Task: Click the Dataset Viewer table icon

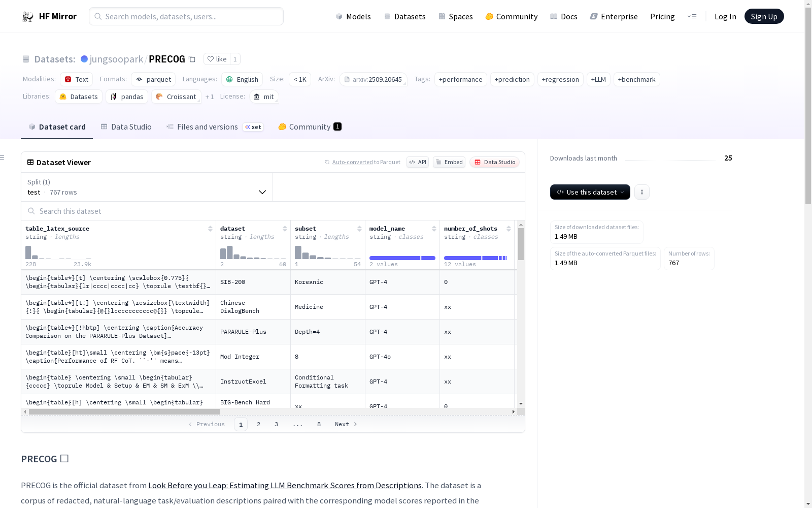Action: pyautogui.click(x=30, y=162)
